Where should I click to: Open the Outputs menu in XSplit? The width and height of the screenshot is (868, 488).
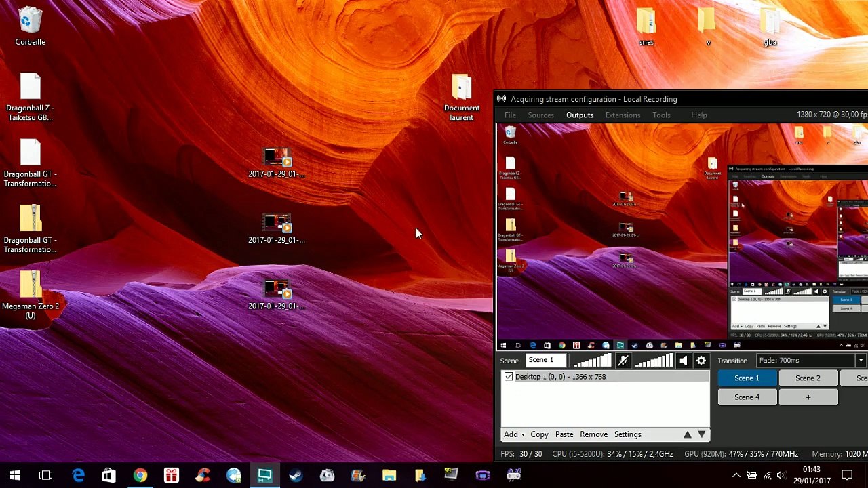coord(580,115)
